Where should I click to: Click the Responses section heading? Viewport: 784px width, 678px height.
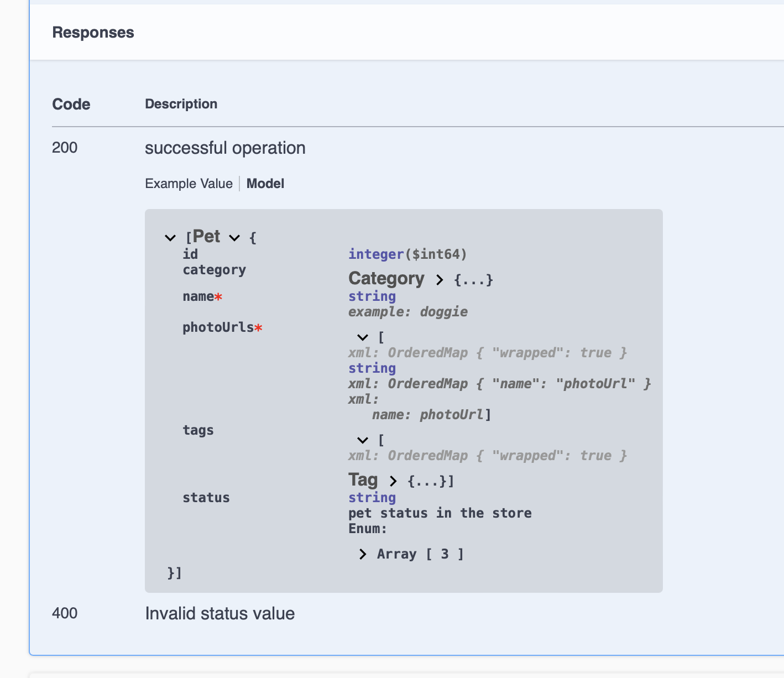[93, 32]
